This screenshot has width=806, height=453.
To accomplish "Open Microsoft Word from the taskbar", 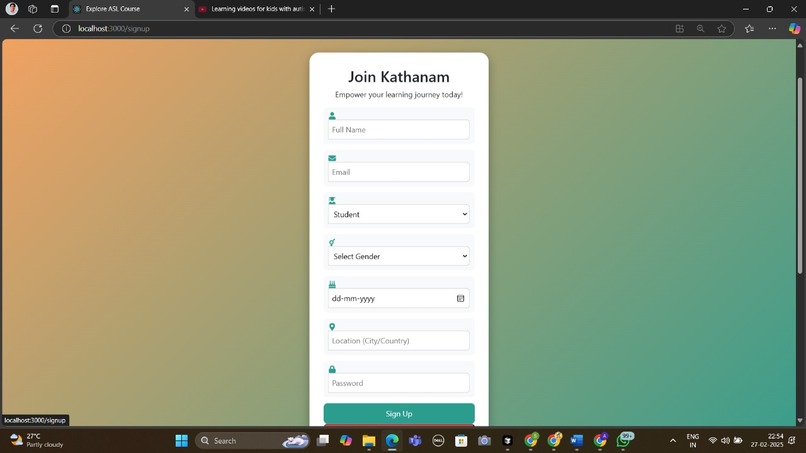I will click(577, 441).
